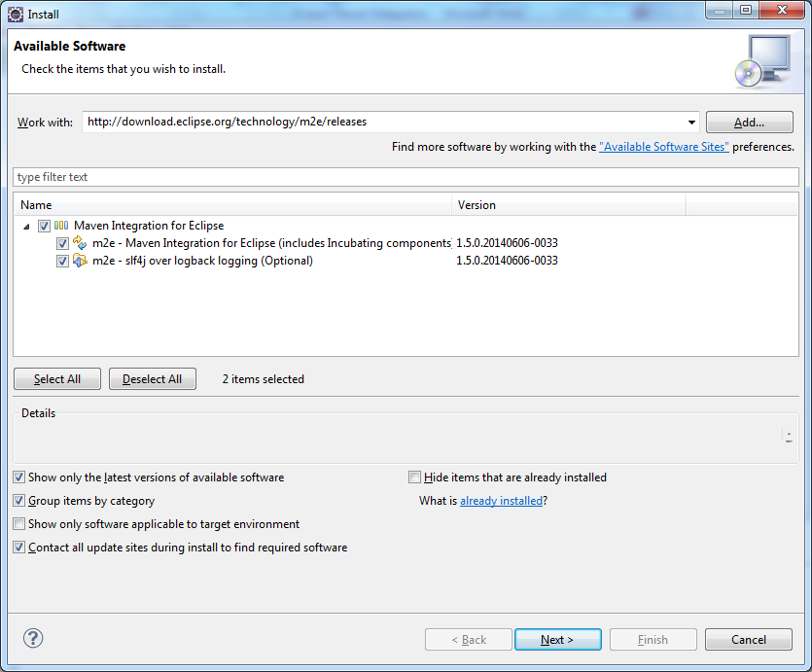Open help via the question mark icon
Screen dimensions: 812x672
(32, 638)
